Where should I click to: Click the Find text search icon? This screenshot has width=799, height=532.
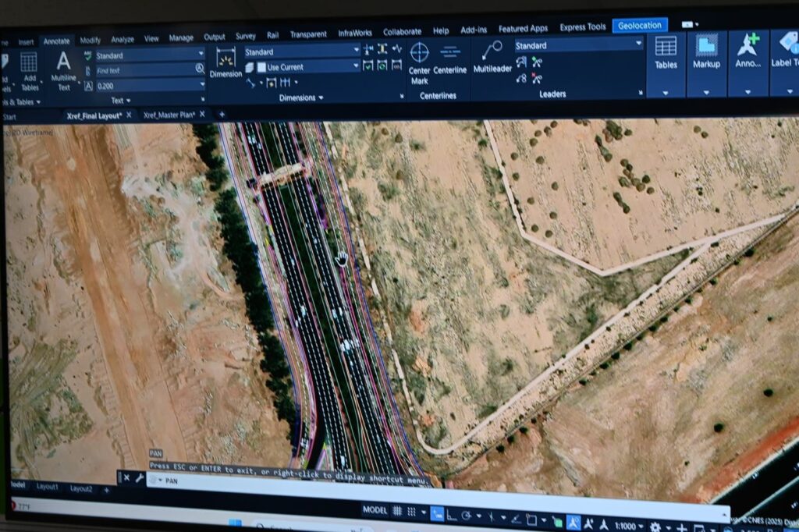200,69
